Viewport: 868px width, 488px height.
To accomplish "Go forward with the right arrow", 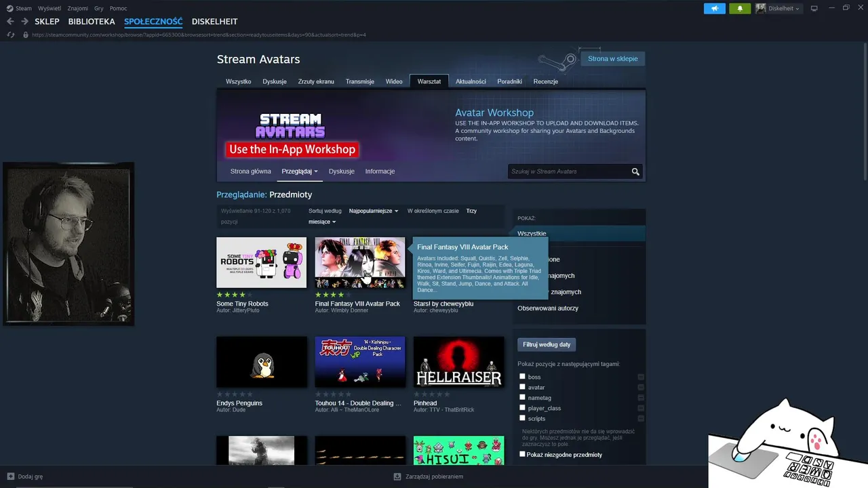I will [x=24, y=22].
